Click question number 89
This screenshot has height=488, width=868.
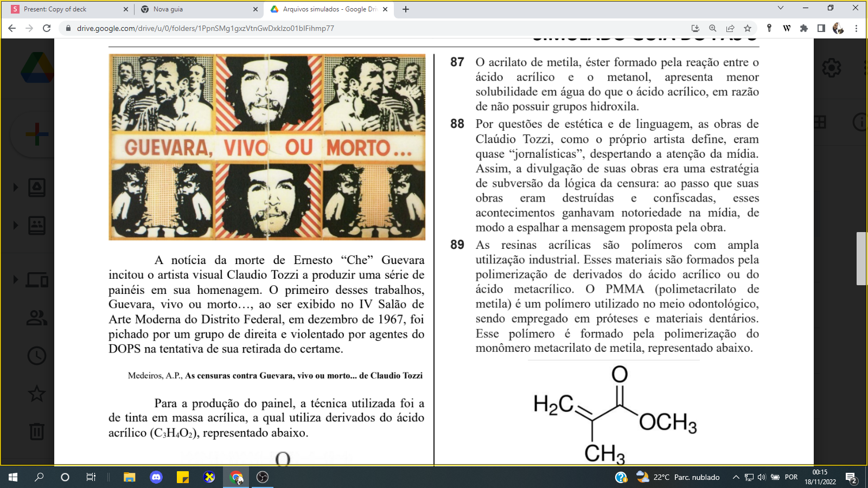(457, 245)
